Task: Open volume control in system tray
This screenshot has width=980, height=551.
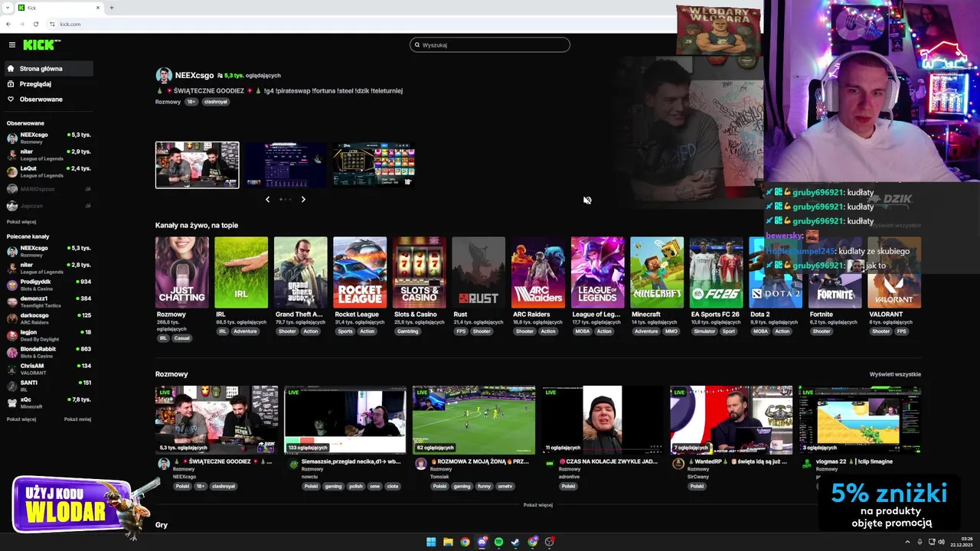Action: pyautogui.click(x=941, y=542)
